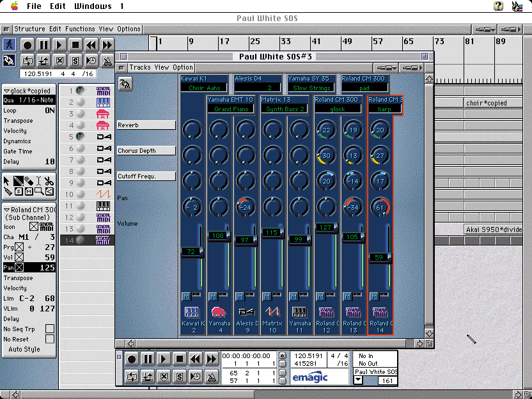Viewport: 532px width, 399px height.
Task: Click the link icon in the mixer window
Action: pos(125,84)
